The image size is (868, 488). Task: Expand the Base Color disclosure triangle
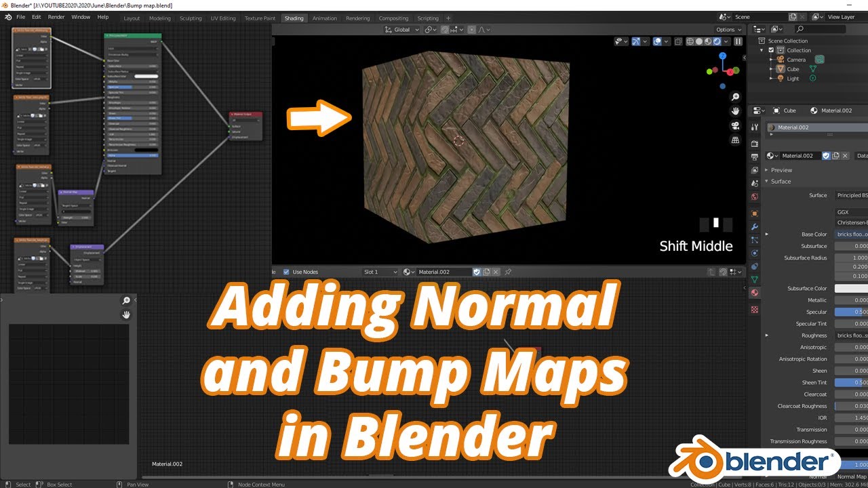767,235
